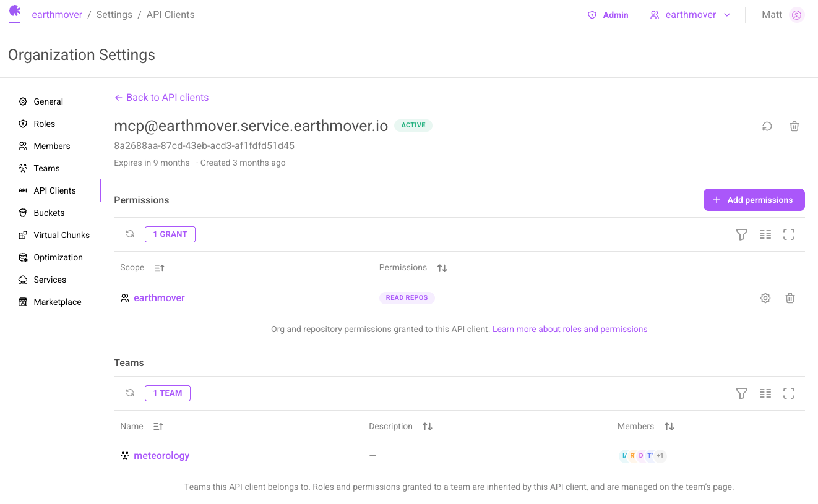Viewport: 818px width, 504px height.
Task: Open Services settings
Action: click(x=50, y=280)
